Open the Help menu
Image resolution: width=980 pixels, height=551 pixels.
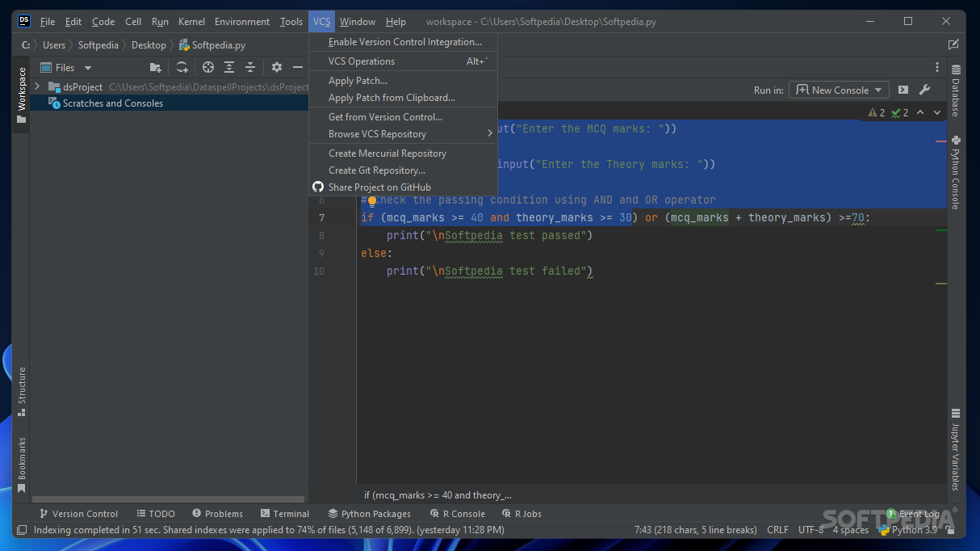click(x=396, y=22)
